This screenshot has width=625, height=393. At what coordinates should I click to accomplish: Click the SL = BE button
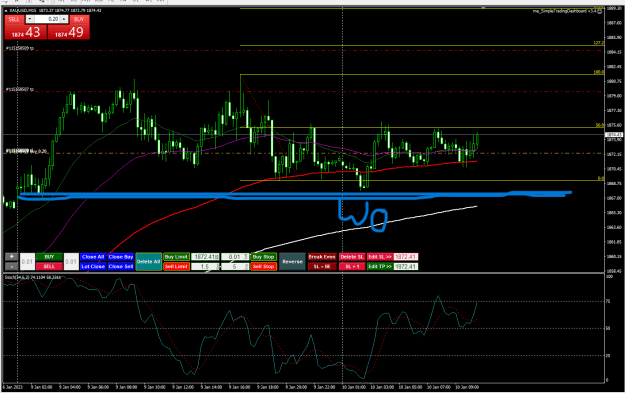tap(322, 266)
